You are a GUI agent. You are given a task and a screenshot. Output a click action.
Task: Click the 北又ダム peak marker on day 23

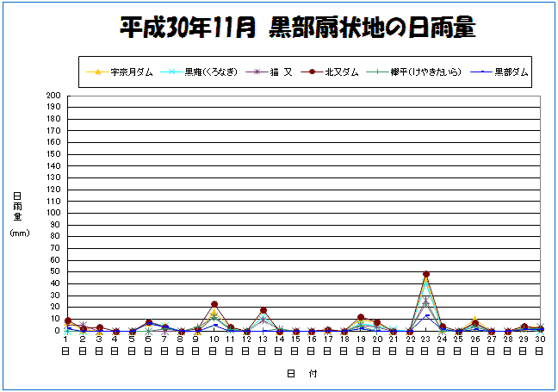[x=425, y=274]
